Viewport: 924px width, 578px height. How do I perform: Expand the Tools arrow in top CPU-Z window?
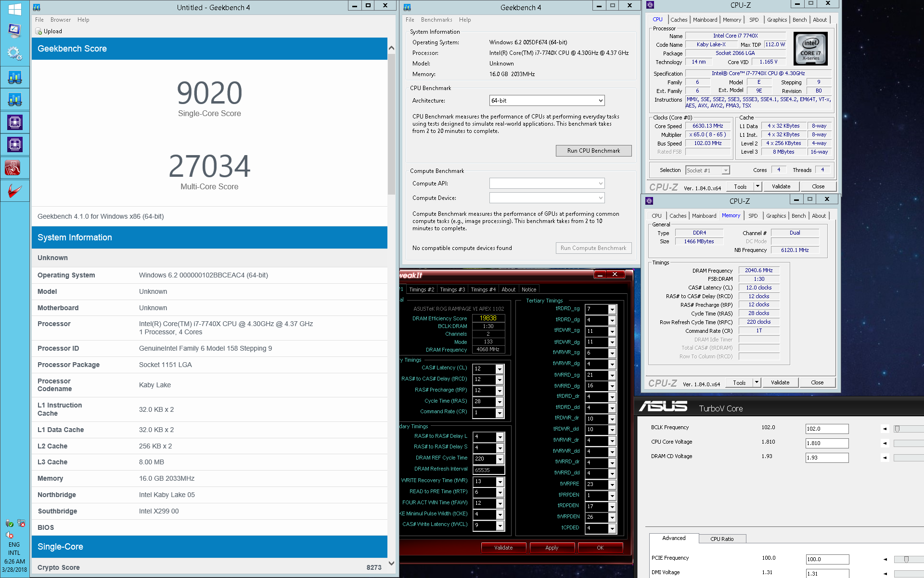click(x=757, y=186)
